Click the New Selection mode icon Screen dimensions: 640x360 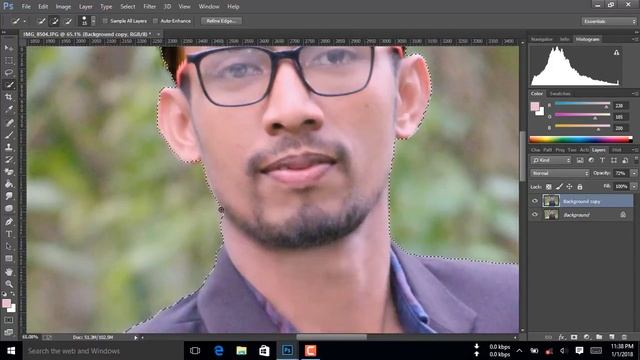click(41, 21)
